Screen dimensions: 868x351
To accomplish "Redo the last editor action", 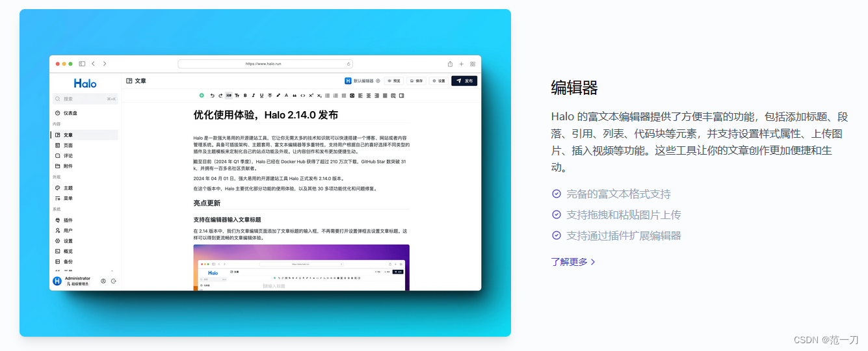I will [x=220, y=96].
